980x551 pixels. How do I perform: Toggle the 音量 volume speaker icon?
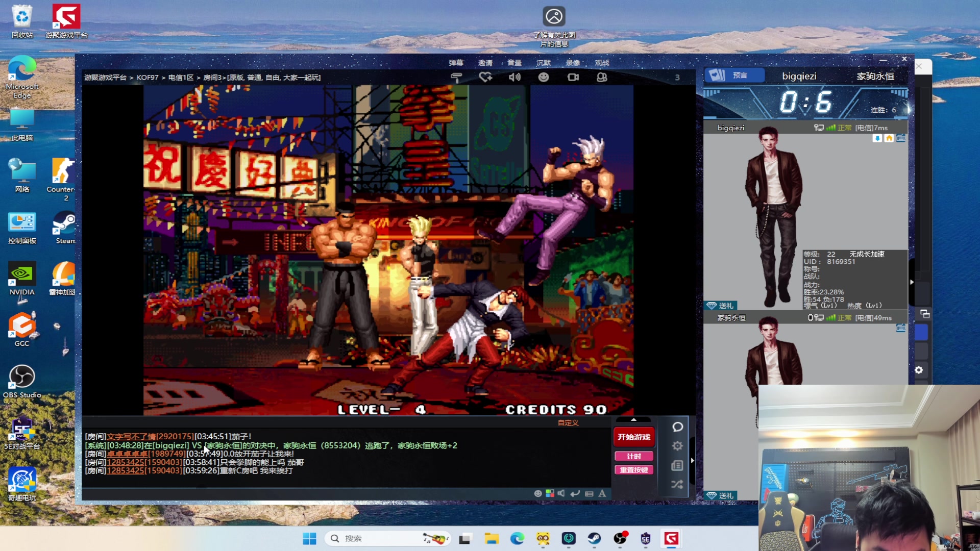(x=514, y=77)
